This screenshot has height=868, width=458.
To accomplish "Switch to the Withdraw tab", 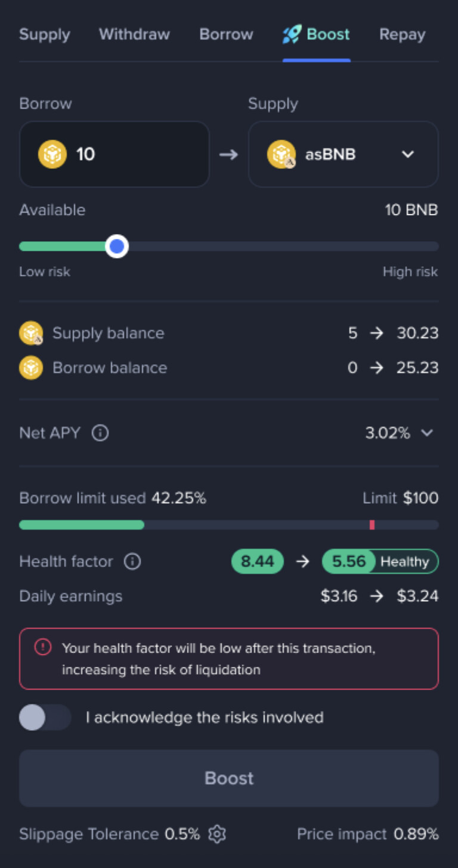I will (x=134, y=35).
